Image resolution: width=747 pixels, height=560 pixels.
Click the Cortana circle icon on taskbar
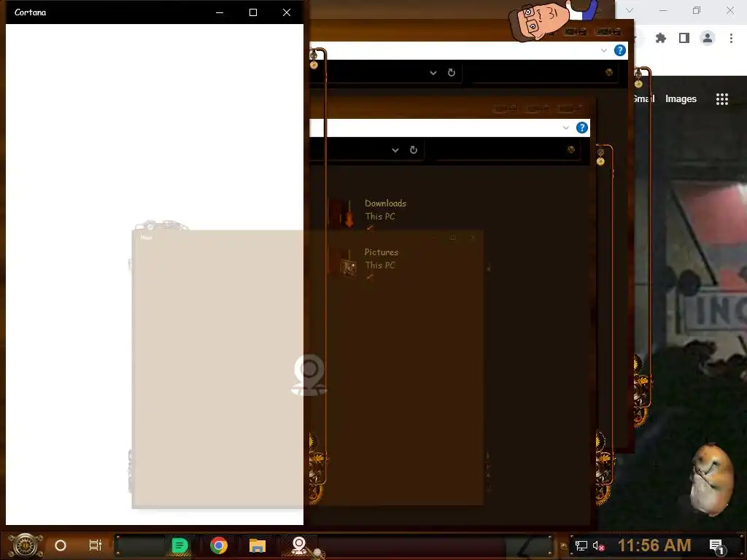61,545
